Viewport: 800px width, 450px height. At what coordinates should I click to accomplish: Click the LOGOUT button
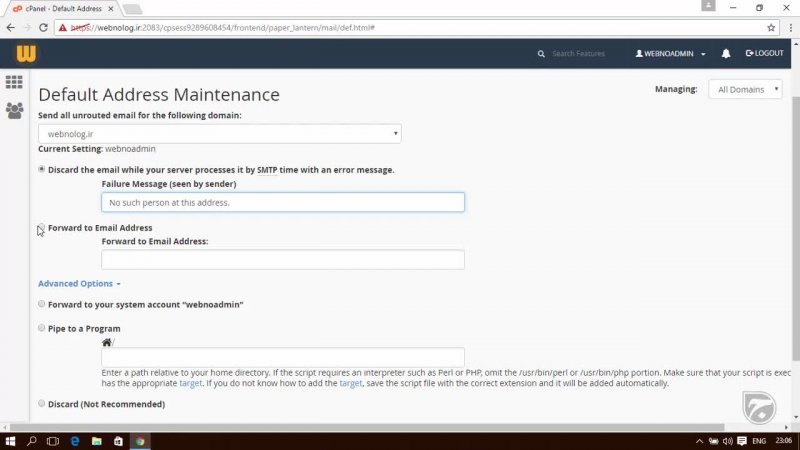pos(764,53)
